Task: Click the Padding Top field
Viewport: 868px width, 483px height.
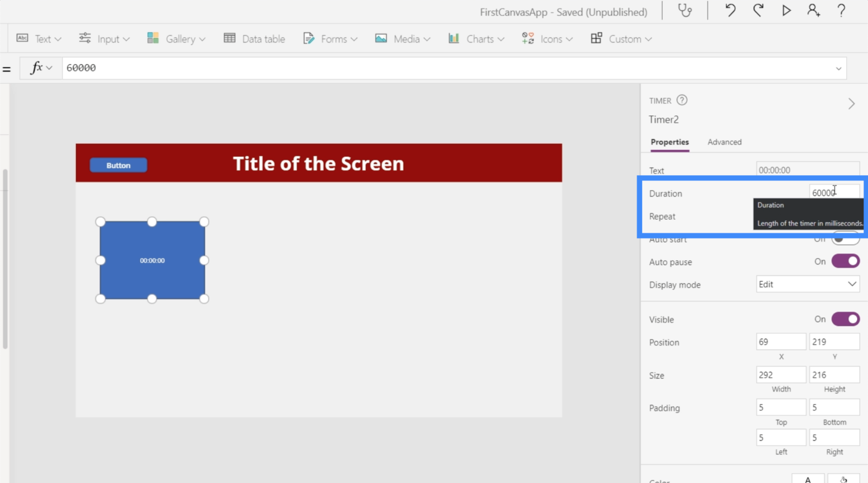Action: (x=781, y=407)
